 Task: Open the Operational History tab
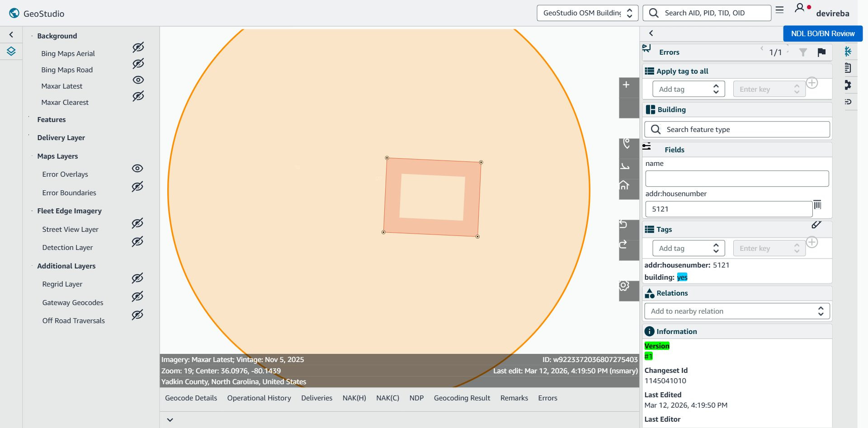259,398
